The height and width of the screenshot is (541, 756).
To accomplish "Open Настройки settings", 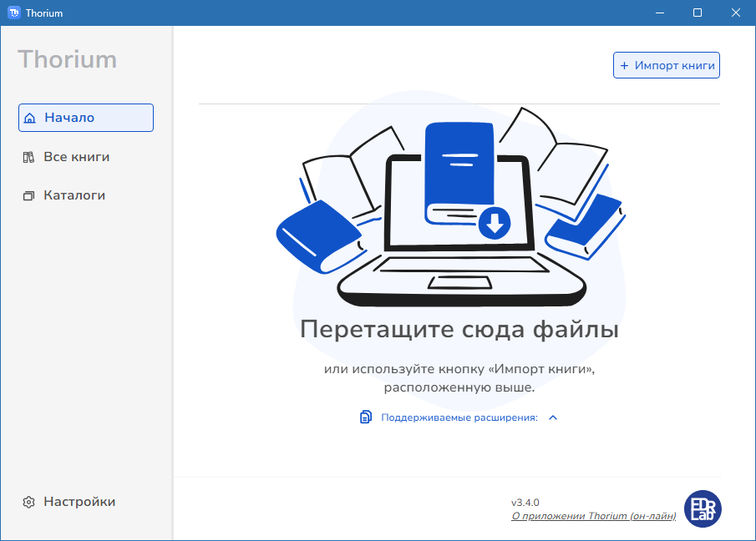I will (x=69, y=502).
